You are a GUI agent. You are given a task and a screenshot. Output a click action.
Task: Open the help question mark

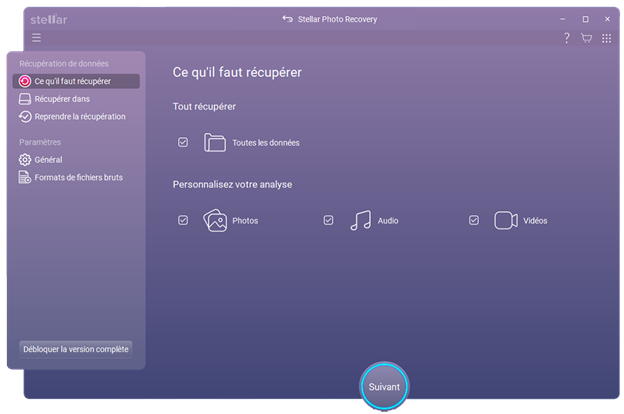pos(567,38)
